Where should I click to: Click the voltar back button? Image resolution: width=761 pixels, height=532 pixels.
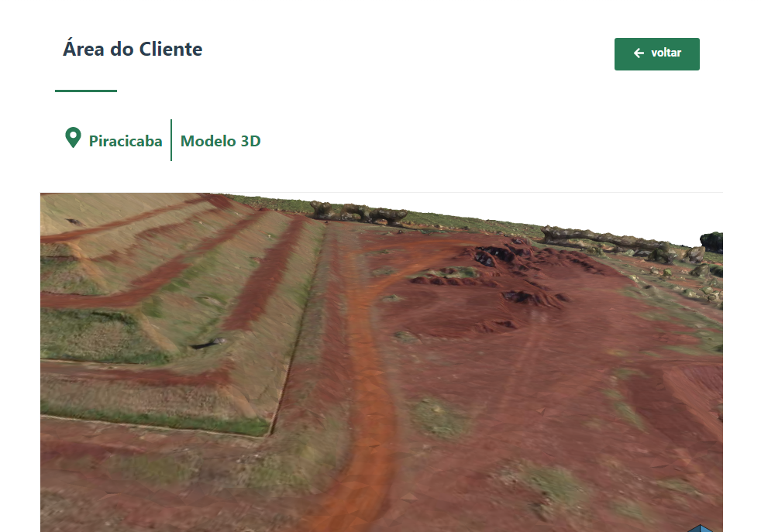click(x=656, y=54)
